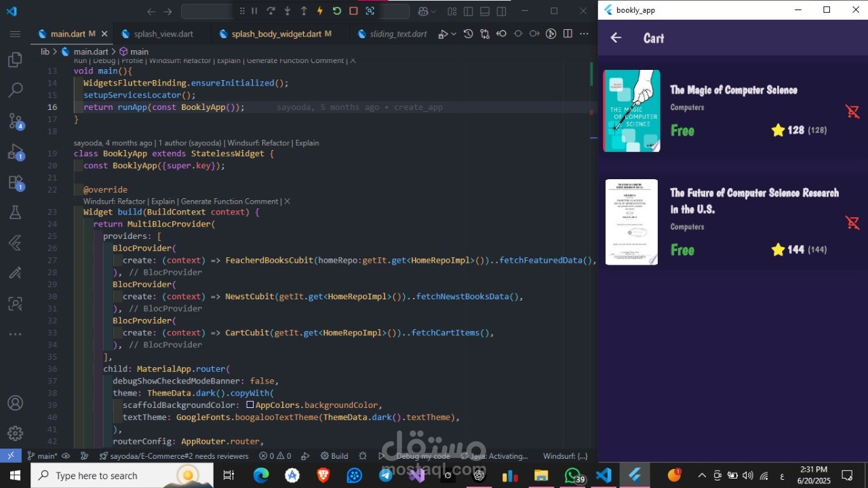This screenshot has height=488, width=868.
Task: Open the Search view in activity bar
Action: click(x=15, y=90)
